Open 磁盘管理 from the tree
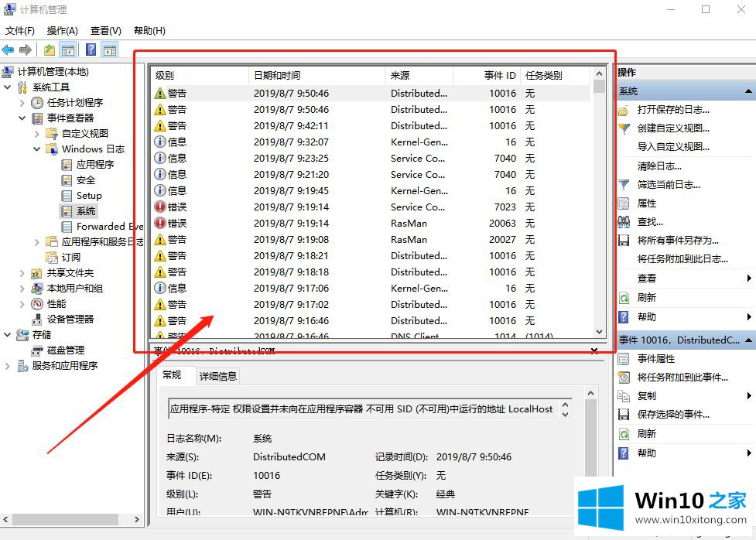 [66, 350]
